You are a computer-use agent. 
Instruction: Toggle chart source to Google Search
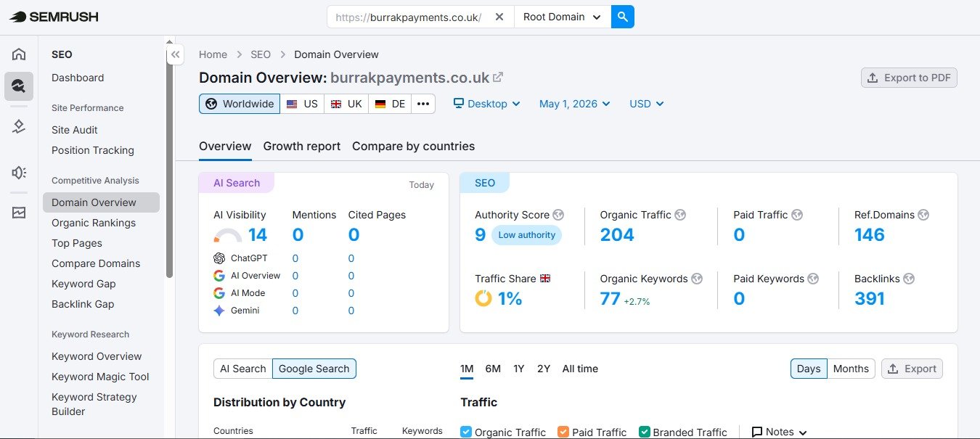pos(314,369)
